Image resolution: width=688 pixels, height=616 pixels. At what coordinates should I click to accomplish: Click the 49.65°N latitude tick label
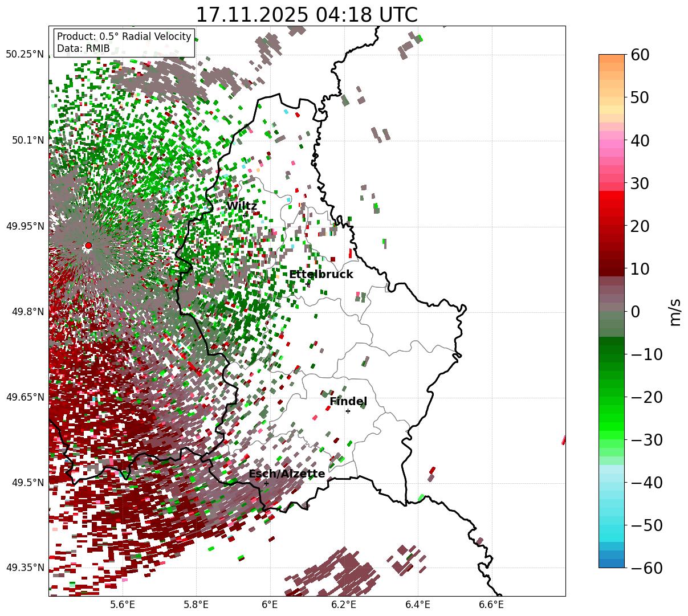click(x=25, y=397)
